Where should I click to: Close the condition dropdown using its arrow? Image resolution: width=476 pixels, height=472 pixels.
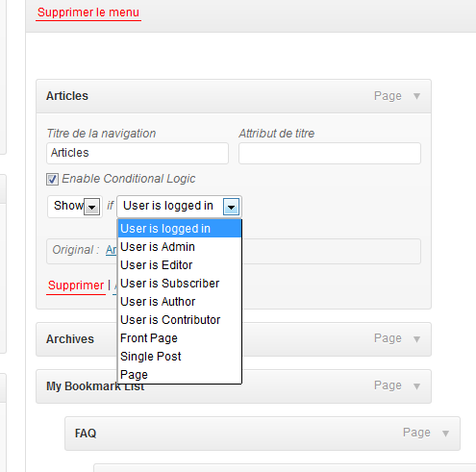tap(231, 207)
